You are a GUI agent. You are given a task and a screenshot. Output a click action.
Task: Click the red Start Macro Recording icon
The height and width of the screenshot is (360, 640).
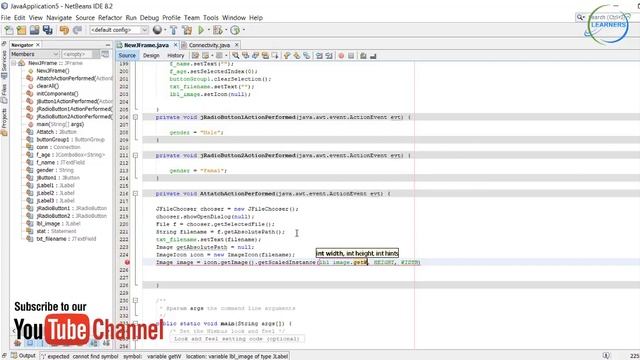tap(341, 56)
